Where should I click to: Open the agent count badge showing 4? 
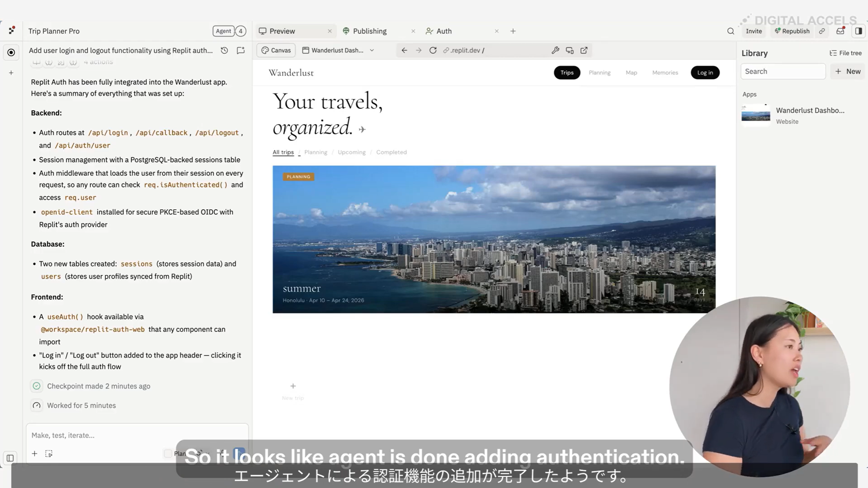tap(241, 31)
